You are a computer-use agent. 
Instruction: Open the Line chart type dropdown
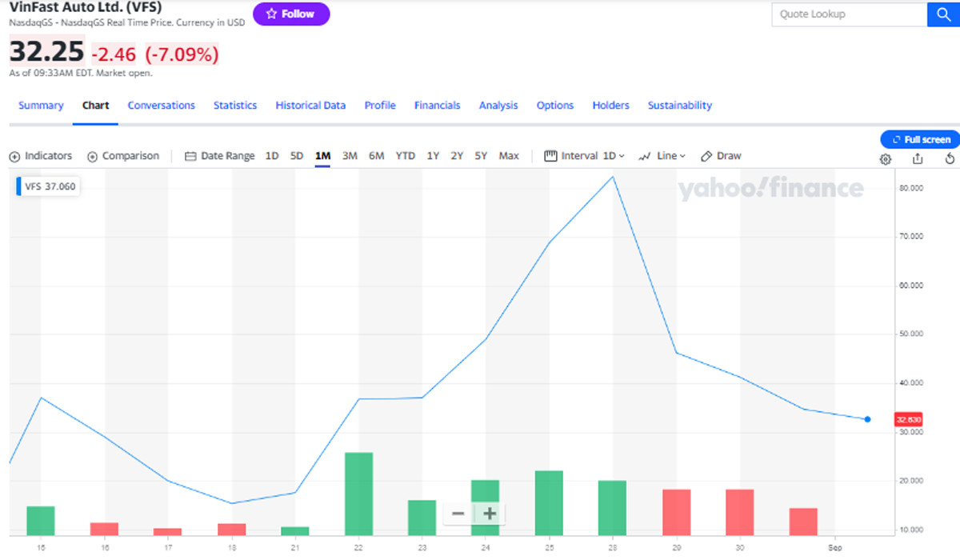pos(662,156)
